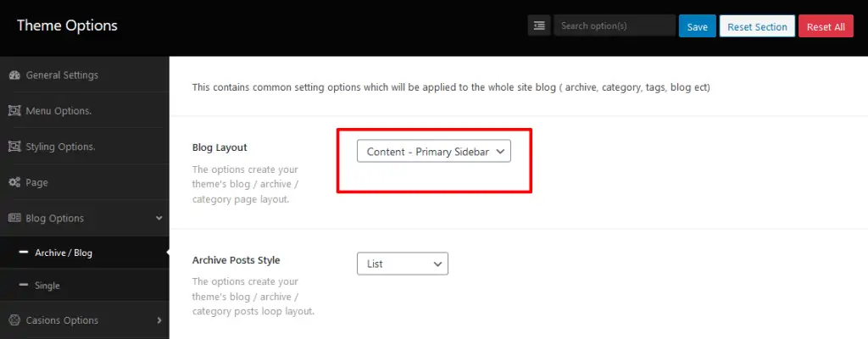The width and height of the screenshot is (868, 339).
Task: Click the Blog Options newspaper icon
Action: 14,219
